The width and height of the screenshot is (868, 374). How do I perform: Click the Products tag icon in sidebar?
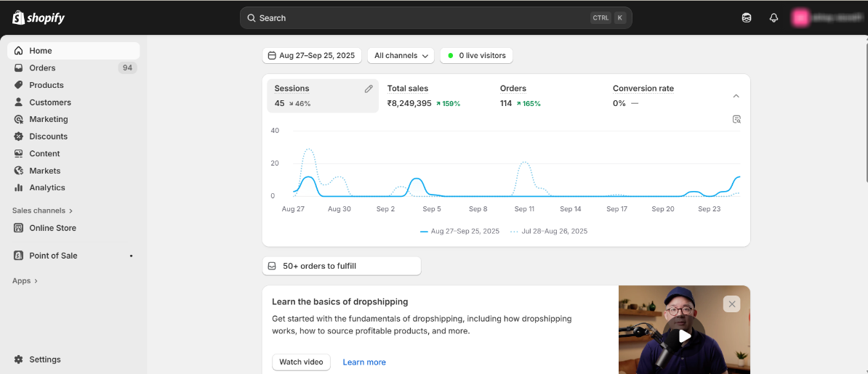pos(19,85)
